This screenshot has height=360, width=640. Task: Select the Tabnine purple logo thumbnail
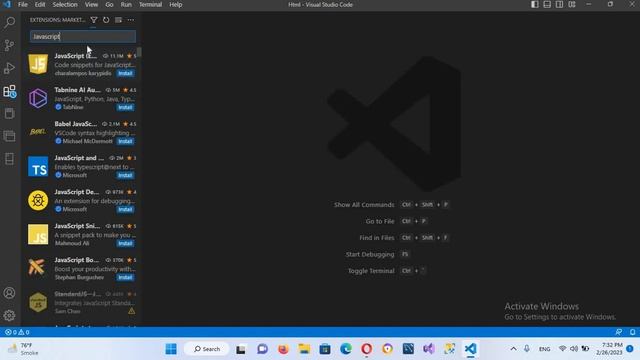pyautogui.click(x=38, y=98)
